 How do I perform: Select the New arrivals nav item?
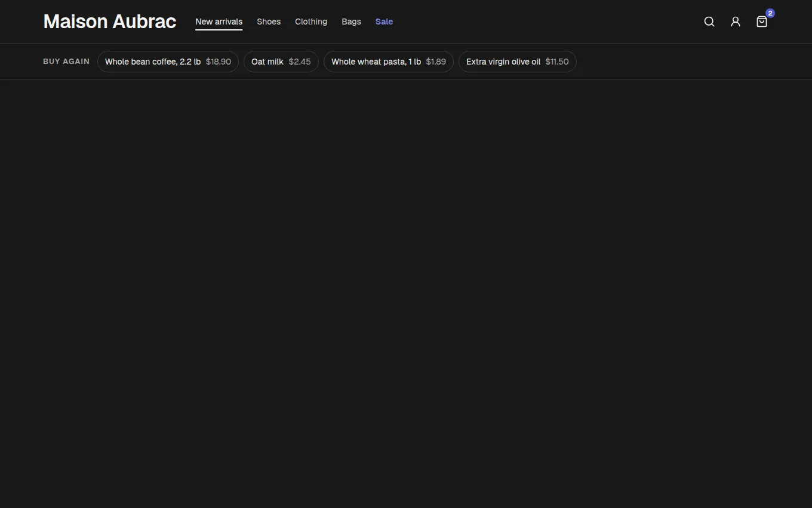219,22
